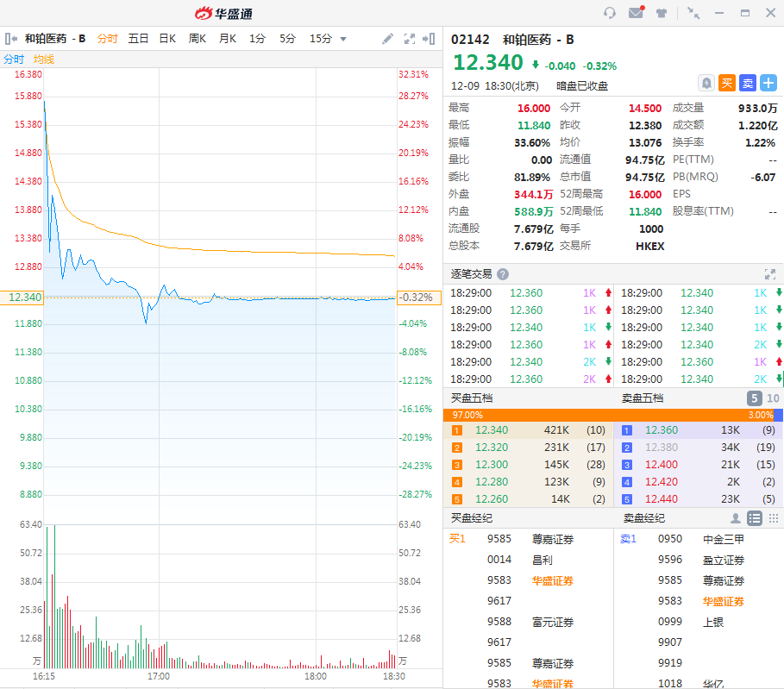Switch to the 五日 chart tab

coord(138,39)
